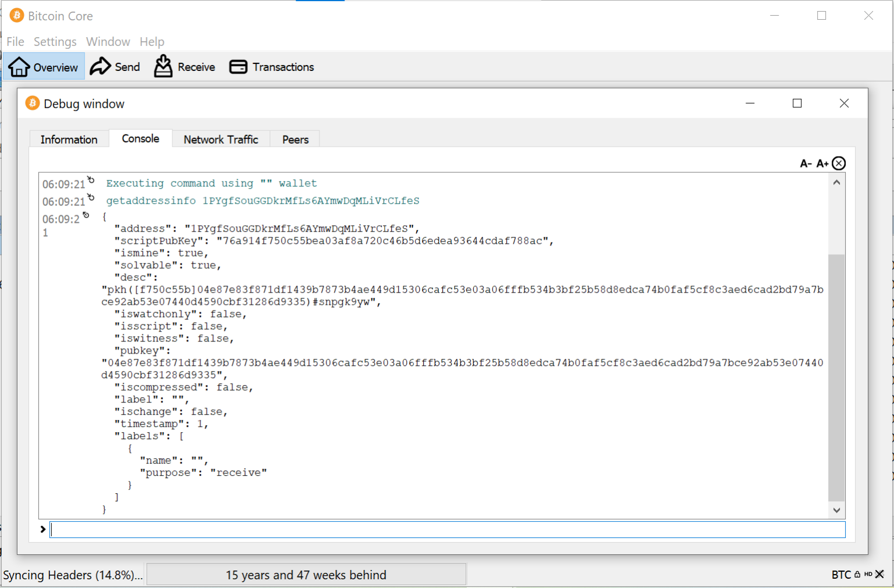
Task: Switch to the Network Traffic tab
Action: point(221,139)
